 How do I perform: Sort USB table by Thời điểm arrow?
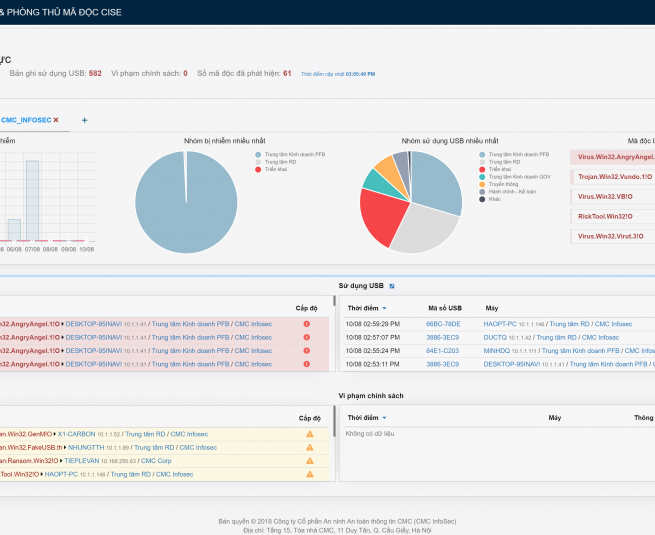[x=384, y=308]
